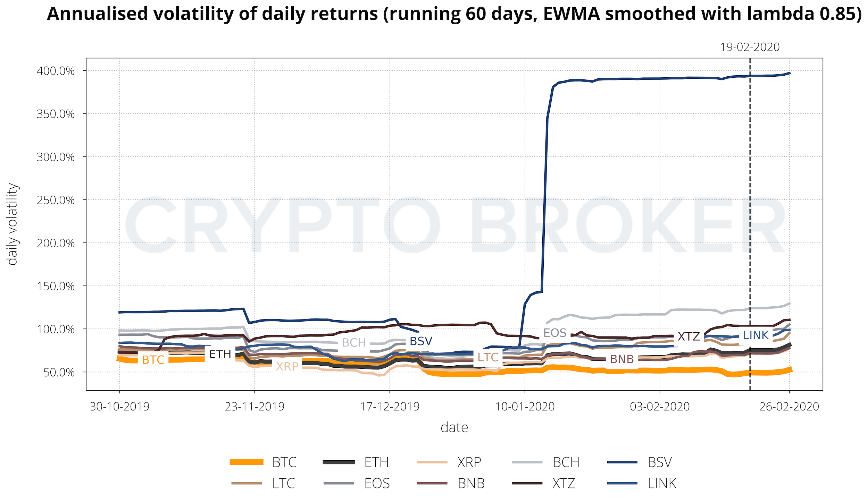Click the dark grey ETH legend line
Viewport: 868px width, 503px height.
click(x=339, y=462)
